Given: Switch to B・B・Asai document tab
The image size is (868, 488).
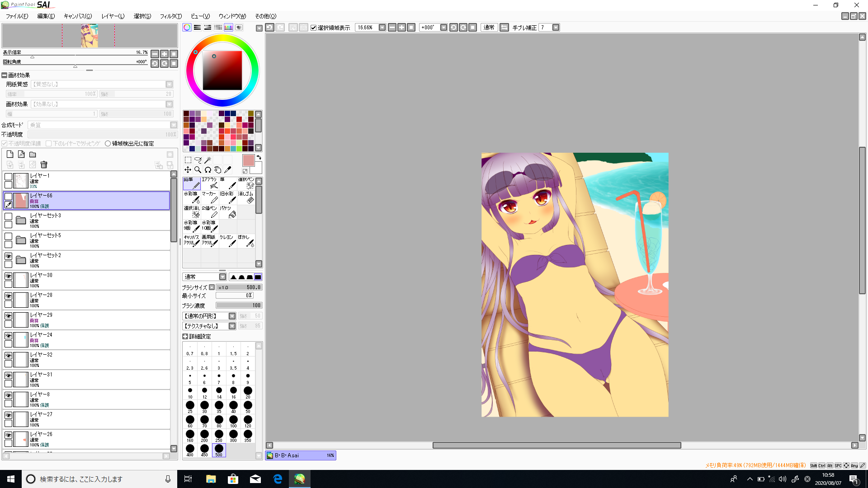Looking at the screenshot, I should (x=301, y=455).
